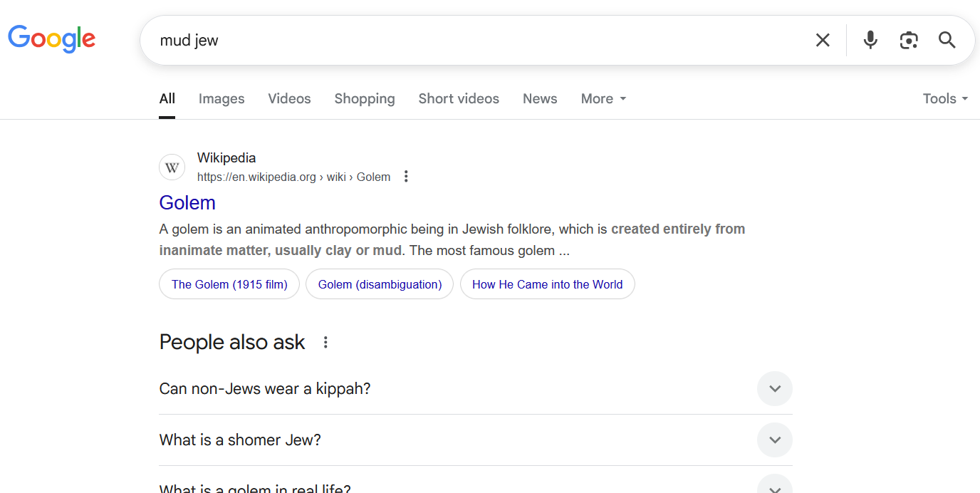
Task: Expand "What is a shomer Jew?" question
Action: coord(775,440)
